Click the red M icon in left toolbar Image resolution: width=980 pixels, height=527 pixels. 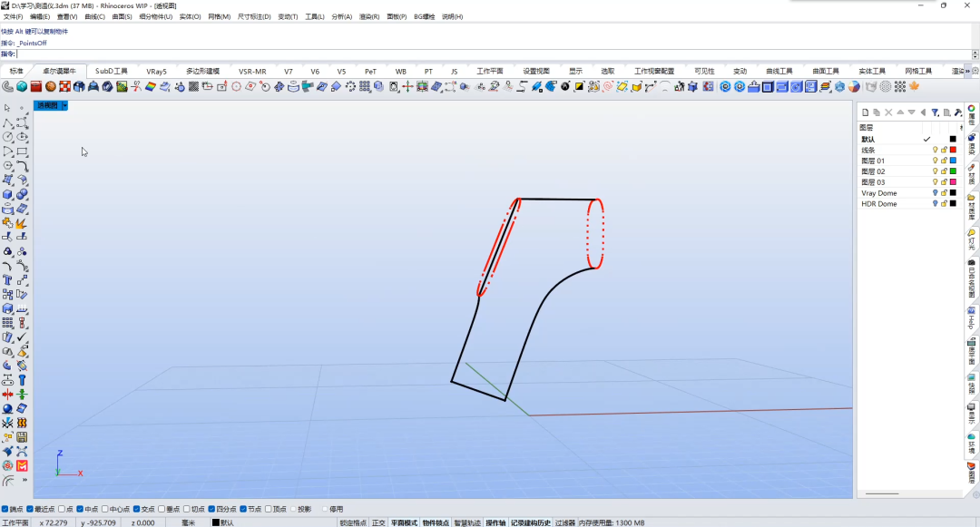pos(23,466)
